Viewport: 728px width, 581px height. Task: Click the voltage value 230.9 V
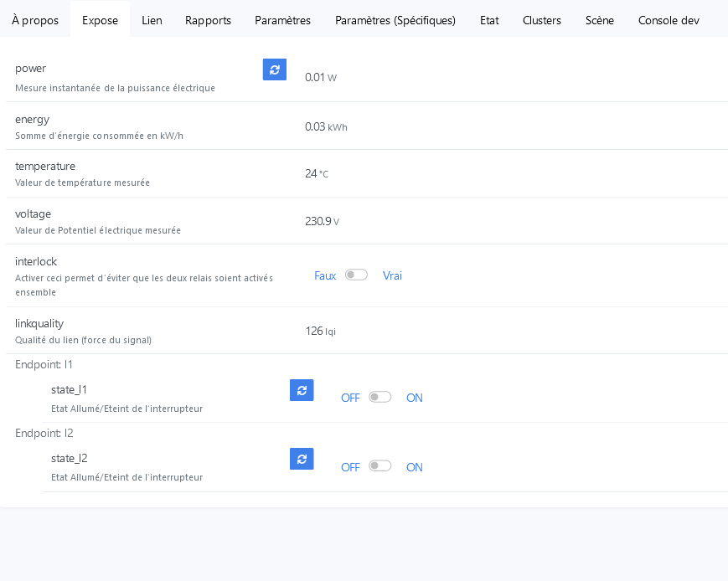tap(322, 221)
